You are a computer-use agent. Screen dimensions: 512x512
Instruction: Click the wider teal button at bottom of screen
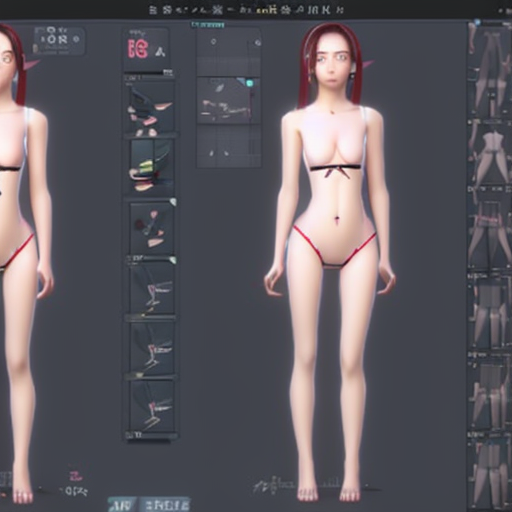165,504
